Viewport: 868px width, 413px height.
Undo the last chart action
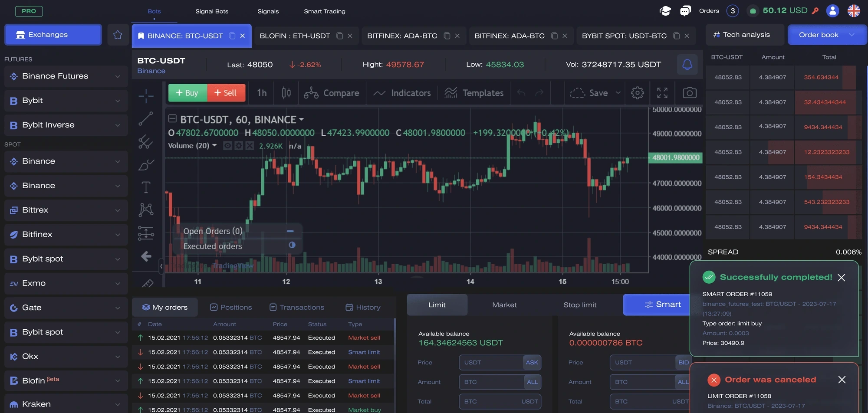point(521,93)
